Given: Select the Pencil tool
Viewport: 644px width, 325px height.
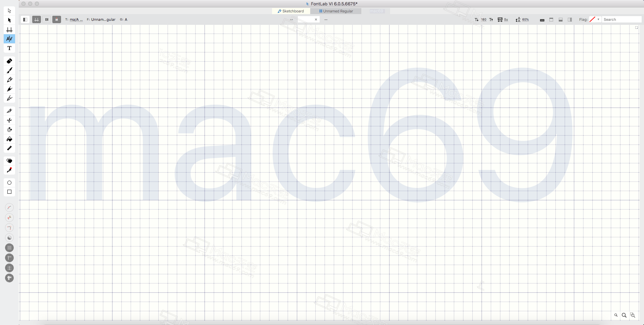Looking at the screenshot, I should click(9, 80).
